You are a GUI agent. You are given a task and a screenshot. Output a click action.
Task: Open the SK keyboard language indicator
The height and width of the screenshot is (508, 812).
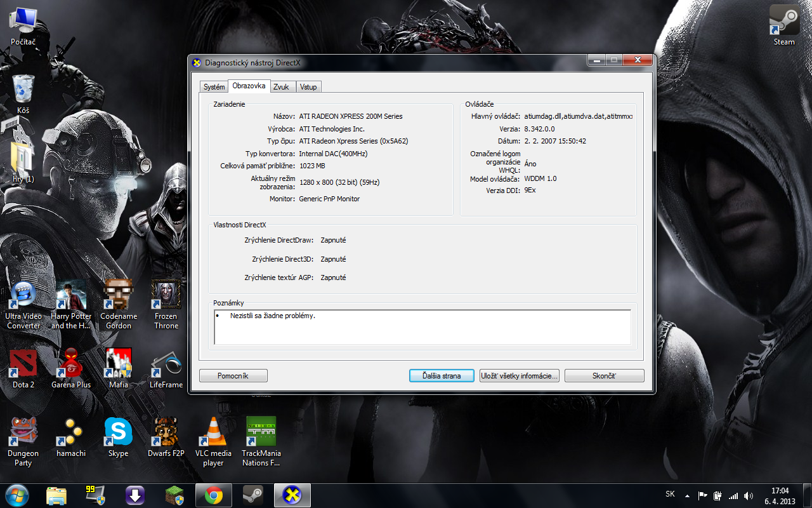[670, 494]
